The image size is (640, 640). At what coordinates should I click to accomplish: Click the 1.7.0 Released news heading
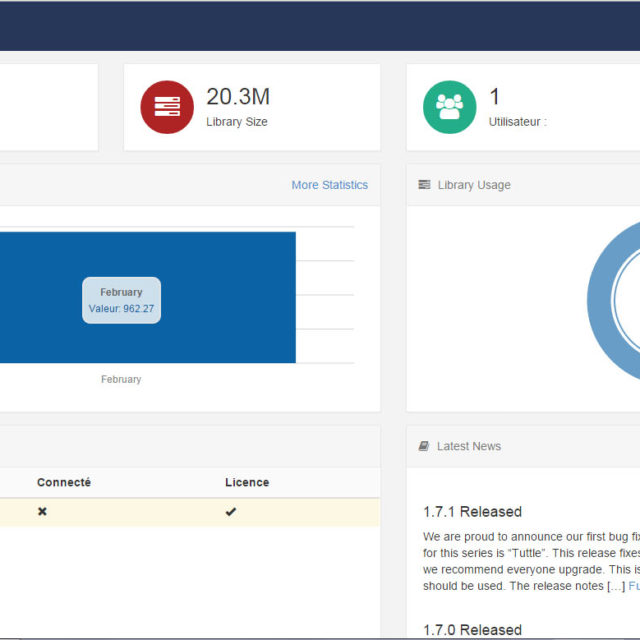click(472, 629)
